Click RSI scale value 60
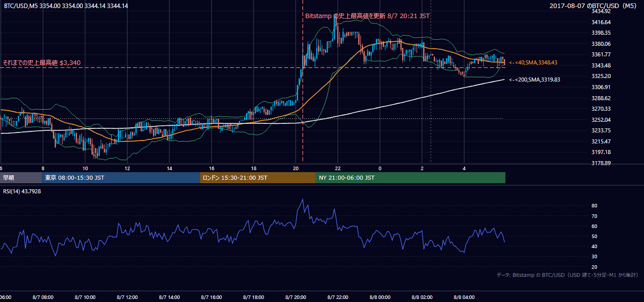This screenshot has height=302, width=644. pos(595,226)
